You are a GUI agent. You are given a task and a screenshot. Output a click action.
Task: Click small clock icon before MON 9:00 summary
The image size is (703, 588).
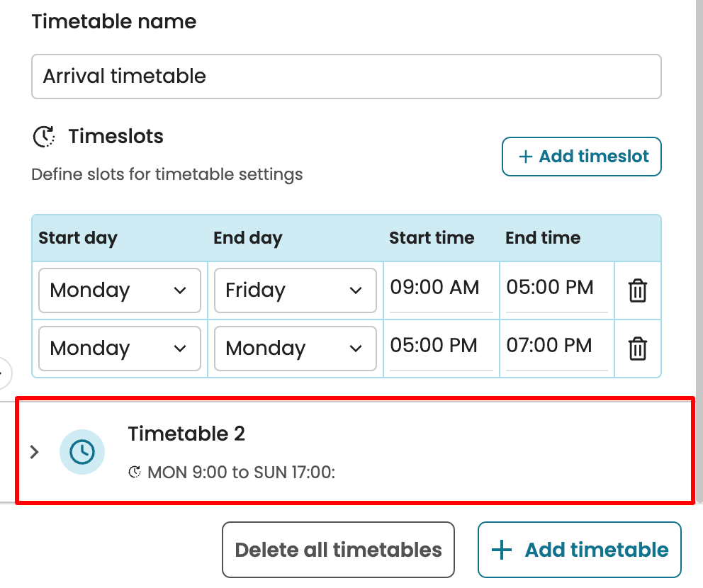[135, 472]
